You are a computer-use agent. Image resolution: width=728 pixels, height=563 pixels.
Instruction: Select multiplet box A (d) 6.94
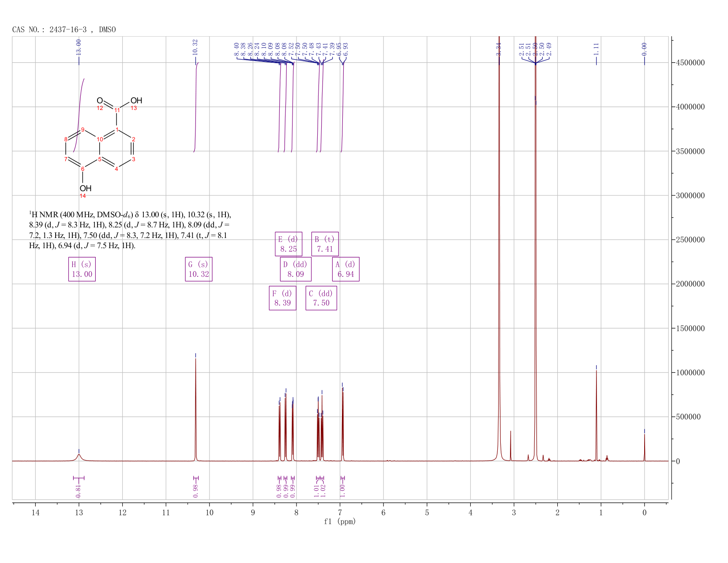pos(345,269)
